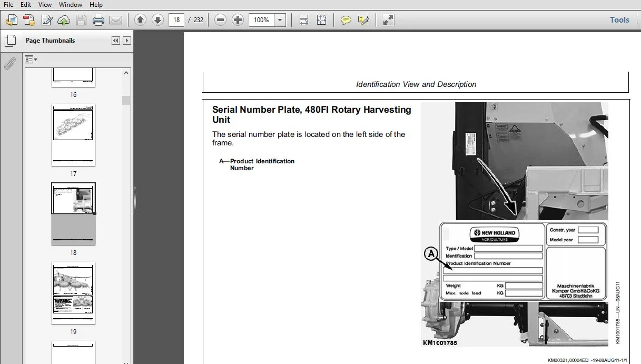The image size is (641, 364).
Task: Select page 17 thumbnail
Action: pyautogui.click(x=73, y=135)
